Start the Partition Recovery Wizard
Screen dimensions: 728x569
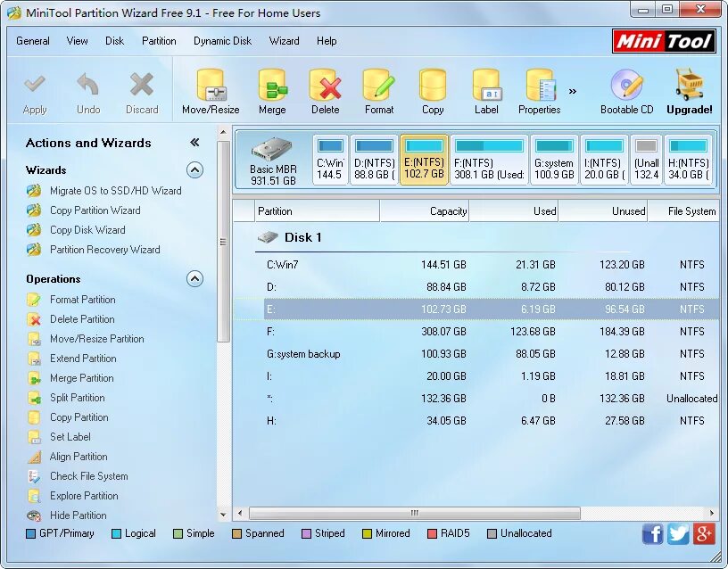pyautogui.click(x=105, y=250)
